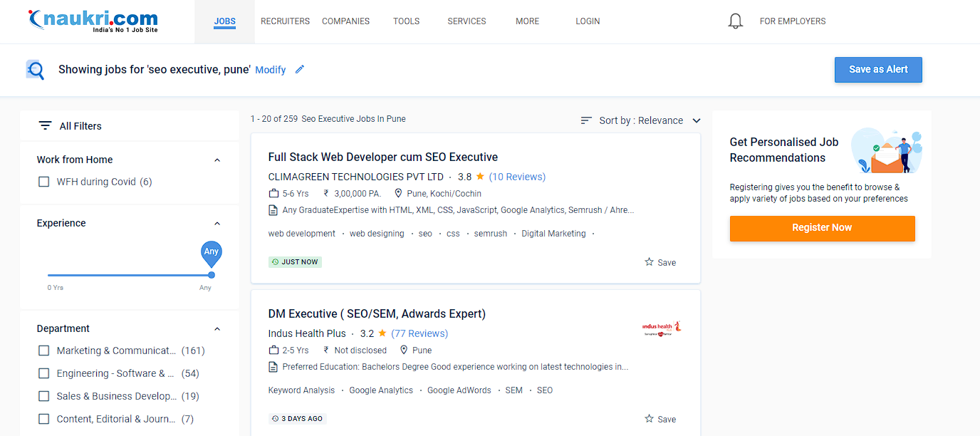The height and width of the screenshot is (436, 980).
Task: Click the clock icon in JUST NOW badge
Action: coord(276,262)
